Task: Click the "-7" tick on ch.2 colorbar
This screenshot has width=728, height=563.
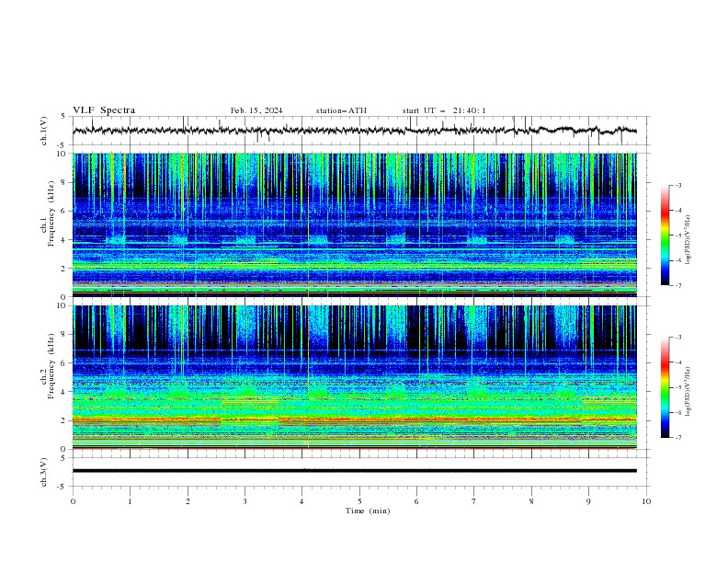Action: tap(677, 438)
